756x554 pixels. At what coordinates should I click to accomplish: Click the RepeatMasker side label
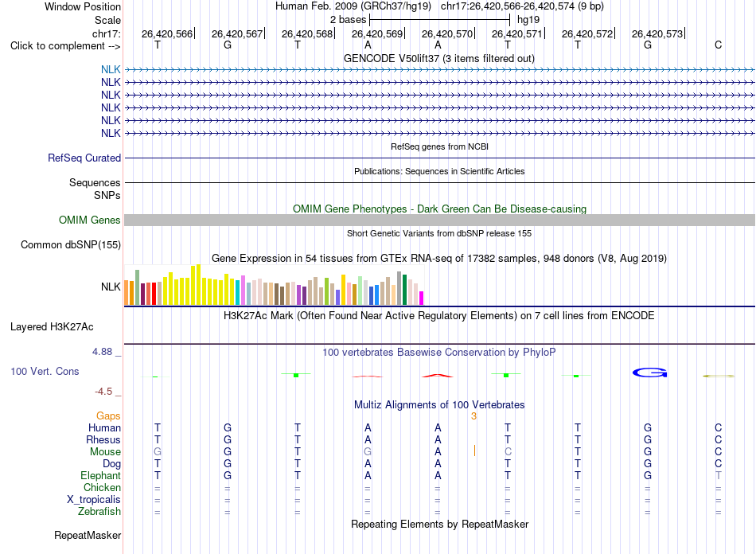tap(88, 535)
